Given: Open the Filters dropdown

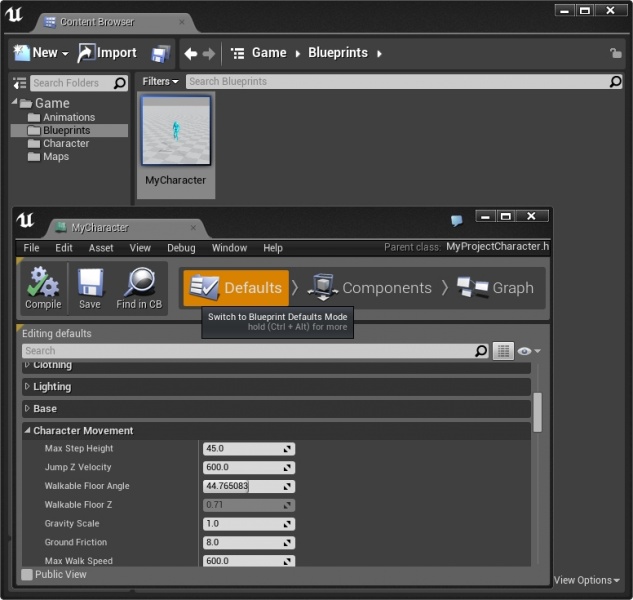Looking at the screenshot, I should pyautogui.click(x=160, y=82).
